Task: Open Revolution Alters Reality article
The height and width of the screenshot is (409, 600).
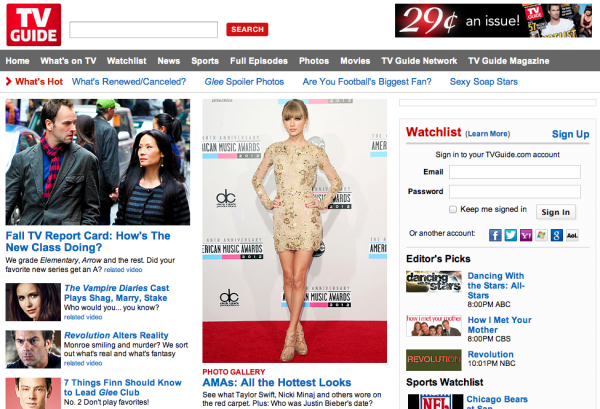Action: [x=116, y=335]
